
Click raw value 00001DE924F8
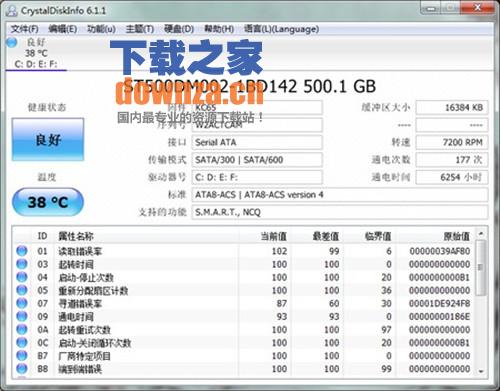pos(440,303)
